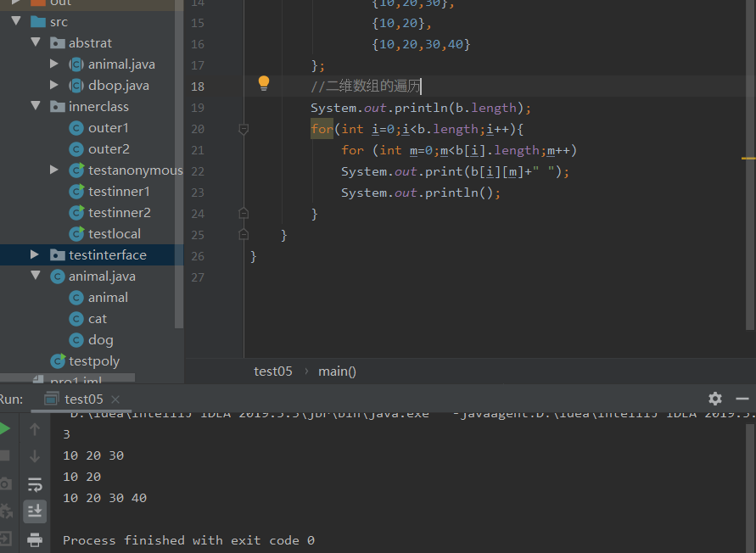Screen dimensions: 756x553
Task: Click fold end marker on line 24
Action: click(244, 213)
